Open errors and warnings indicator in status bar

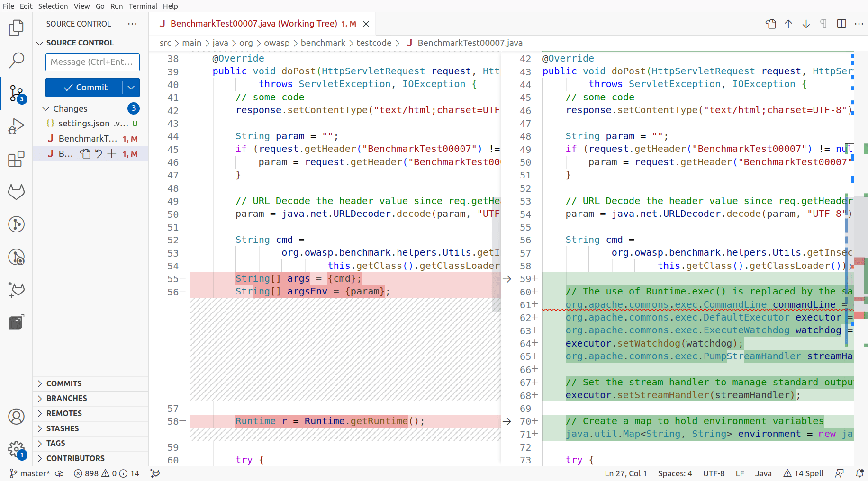point(107,473)
